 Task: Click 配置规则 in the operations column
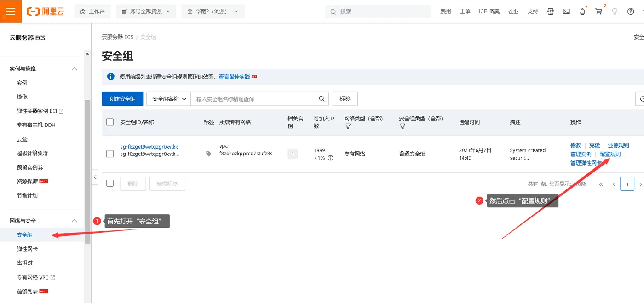click(x=610, y=154)
